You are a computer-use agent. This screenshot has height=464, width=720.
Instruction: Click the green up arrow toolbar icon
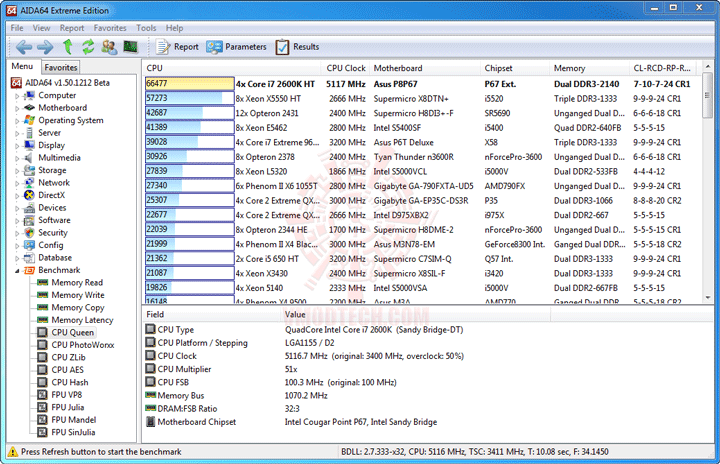point(68,47)
